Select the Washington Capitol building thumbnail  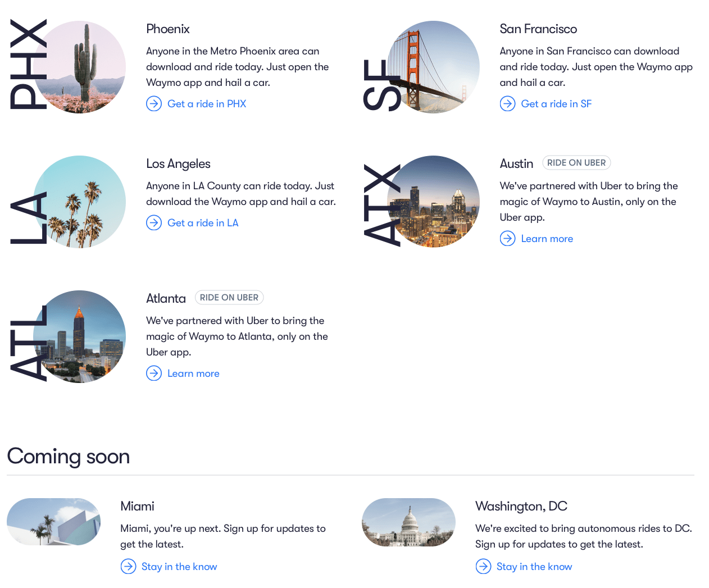(x=408, y=522)
